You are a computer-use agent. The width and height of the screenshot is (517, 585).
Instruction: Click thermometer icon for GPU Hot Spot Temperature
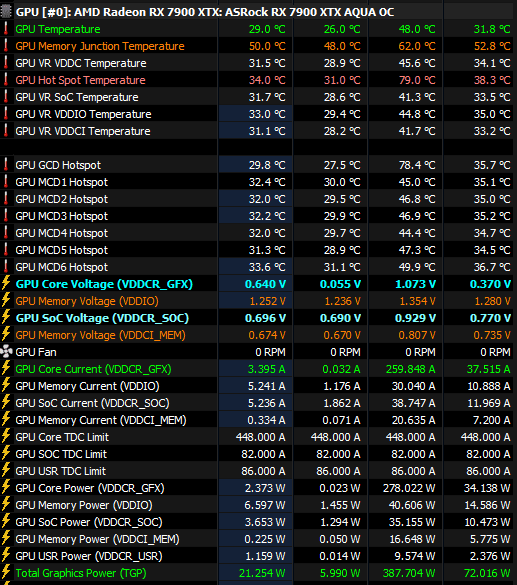coord(6,79)
